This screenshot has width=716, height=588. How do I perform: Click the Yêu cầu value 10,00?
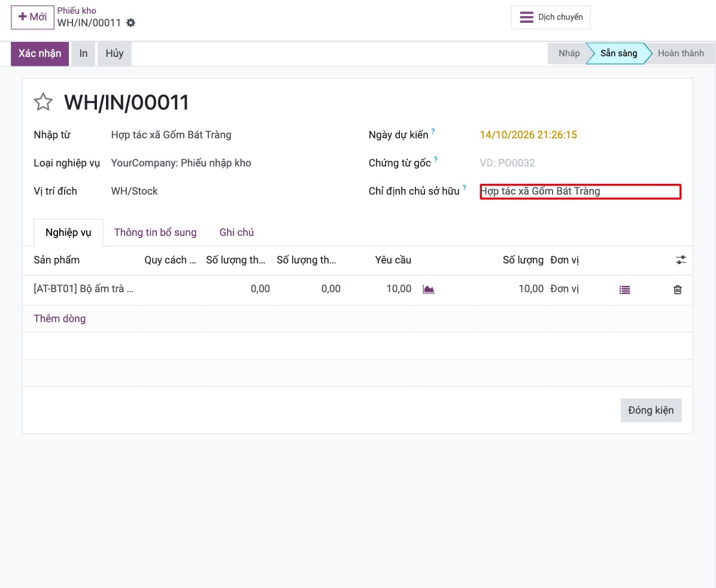tap(399, 289)
